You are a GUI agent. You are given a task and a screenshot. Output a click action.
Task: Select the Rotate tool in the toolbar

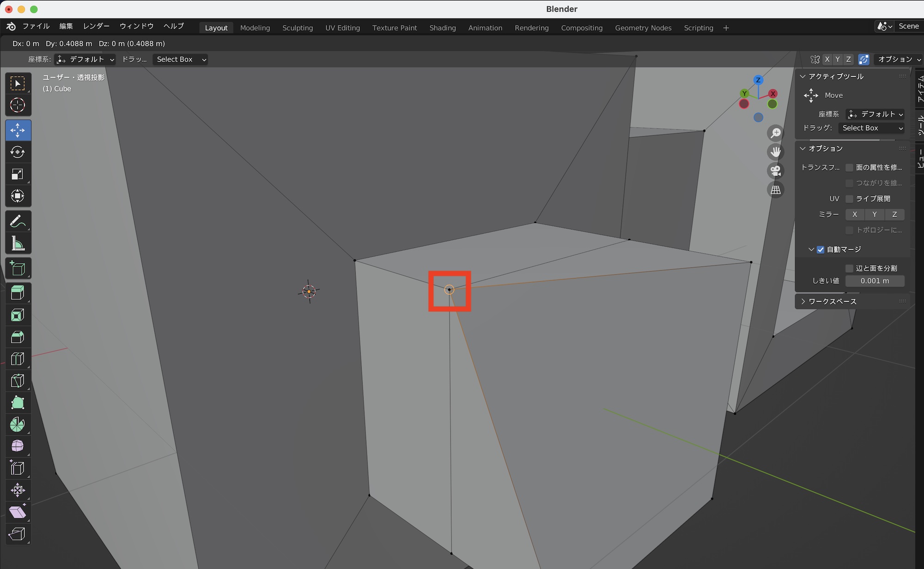pos(18,152)
